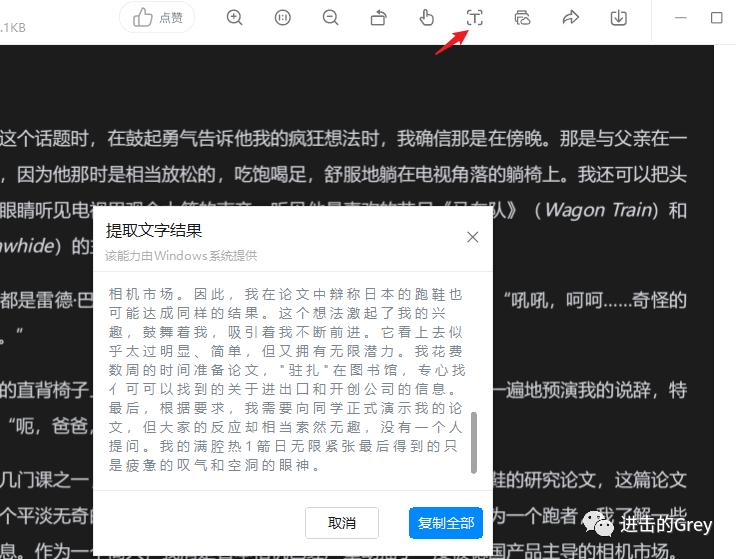Click the 该能力由Windows系统提供 subtitle text
This screenshot has width=736, height=559.
(181, 256)
